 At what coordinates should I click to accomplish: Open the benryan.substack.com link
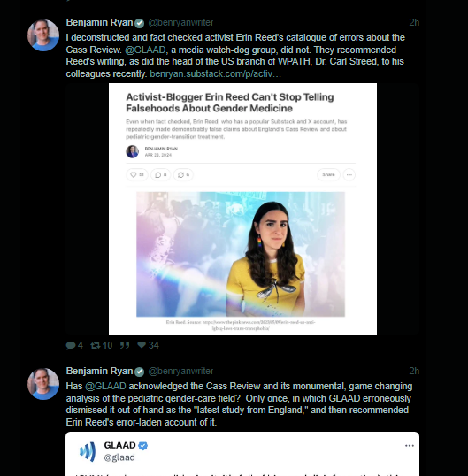coord(216,73)
